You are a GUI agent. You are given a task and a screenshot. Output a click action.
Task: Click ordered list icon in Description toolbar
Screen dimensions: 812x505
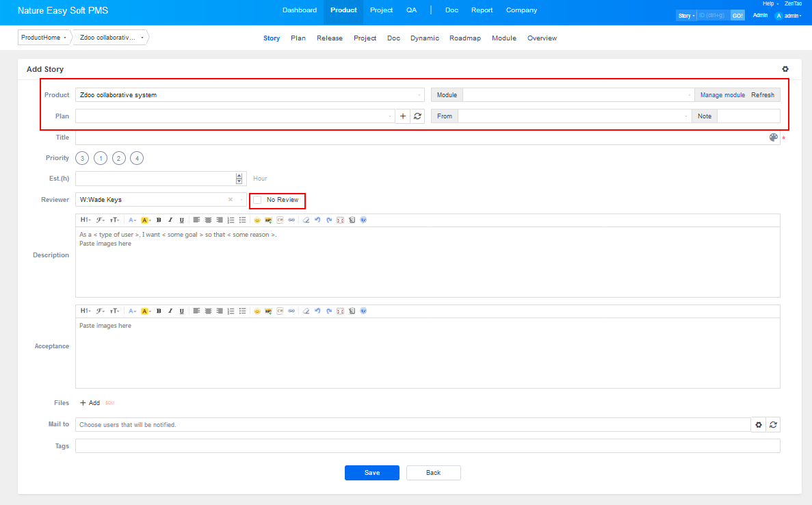(231, 220)
